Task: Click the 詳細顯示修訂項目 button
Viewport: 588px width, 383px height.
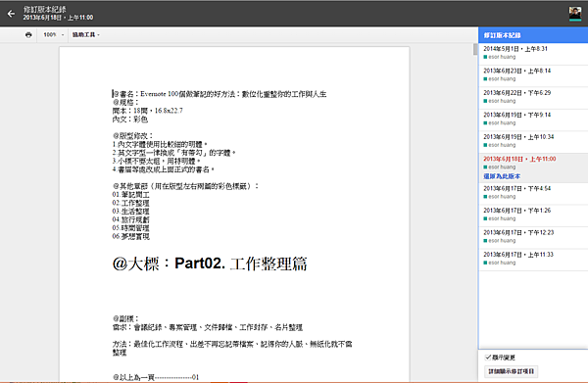Action: tap(512, 371)
